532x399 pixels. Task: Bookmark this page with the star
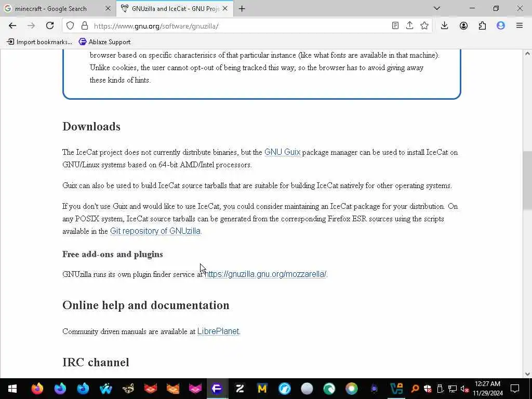424,26
